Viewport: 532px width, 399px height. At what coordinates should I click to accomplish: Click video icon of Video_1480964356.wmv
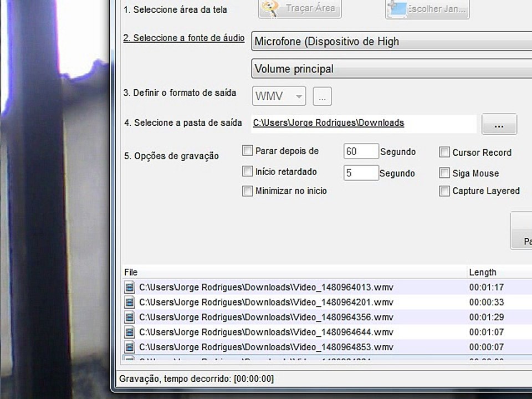coord(129,317)
